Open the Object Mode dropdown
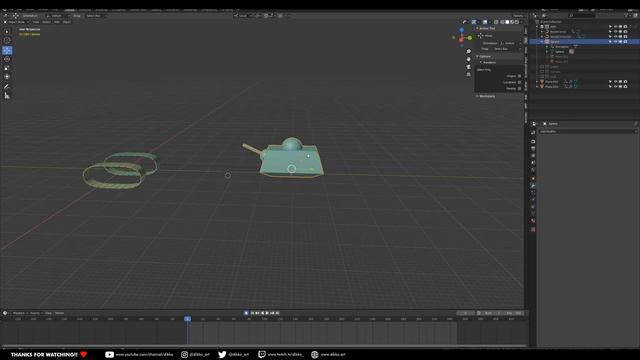Viewport: 640px width, 360px height. point(16,22)
